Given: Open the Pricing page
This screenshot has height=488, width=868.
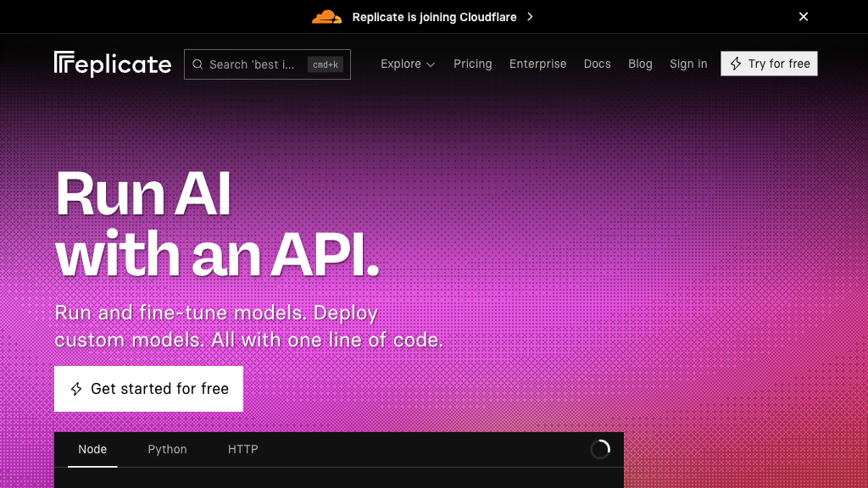Looking at the screenshot, I should coord(472,64).
